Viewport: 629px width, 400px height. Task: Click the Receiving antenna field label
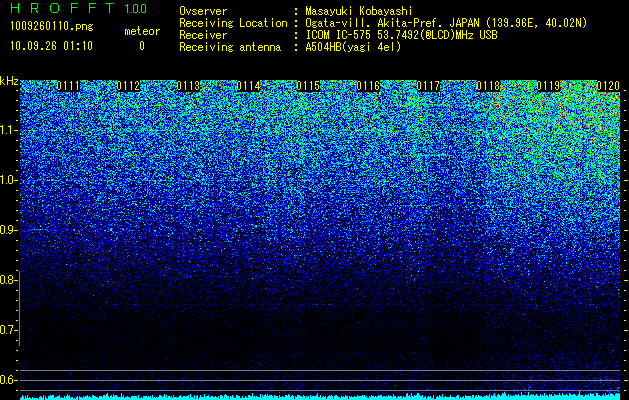click(230, 47)
